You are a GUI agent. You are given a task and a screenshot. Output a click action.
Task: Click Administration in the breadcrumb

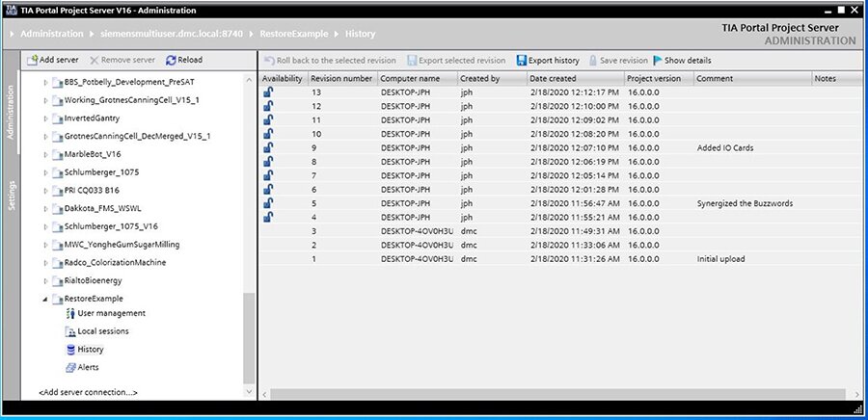(51, 34)
